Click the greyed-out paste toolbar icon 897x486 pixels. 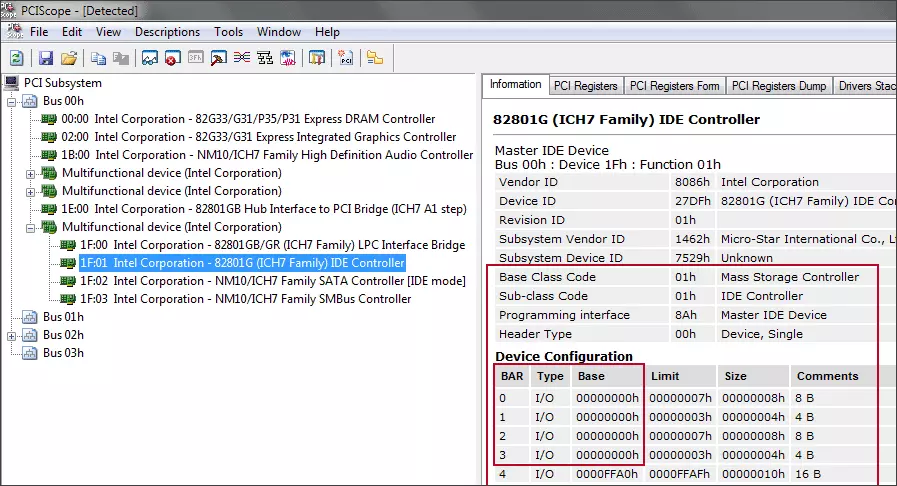point(121,58)
